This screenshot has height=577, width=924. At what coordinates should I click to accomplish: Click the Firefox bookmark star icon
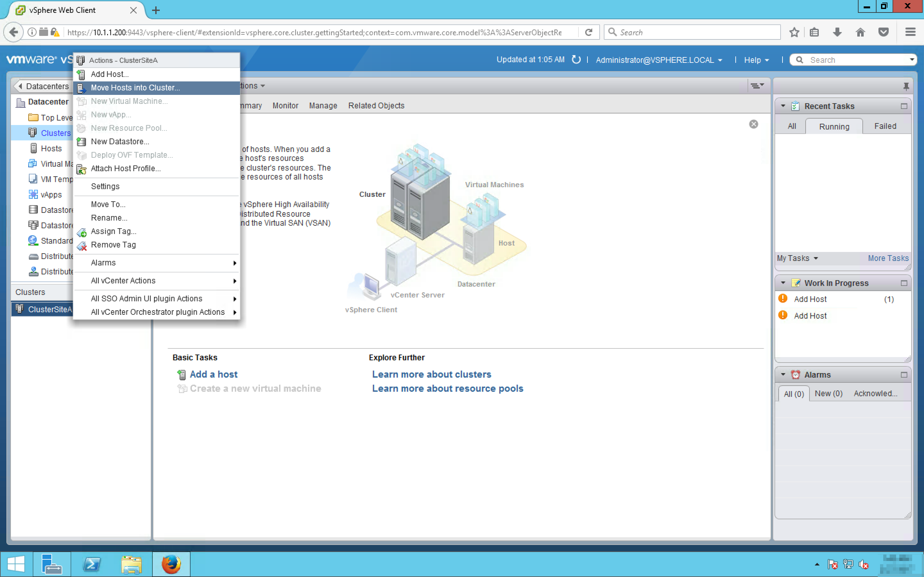coord(794,32)
